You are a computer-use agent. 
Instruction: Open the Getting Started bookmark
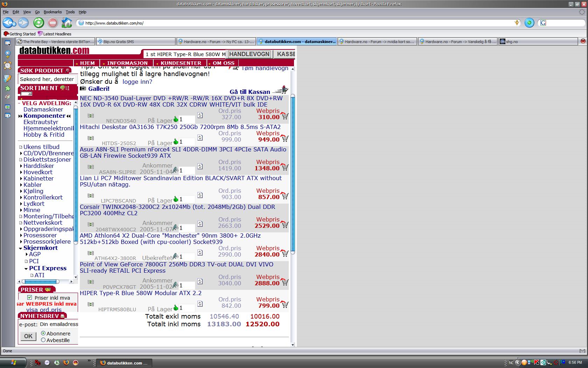pos(20,34)
